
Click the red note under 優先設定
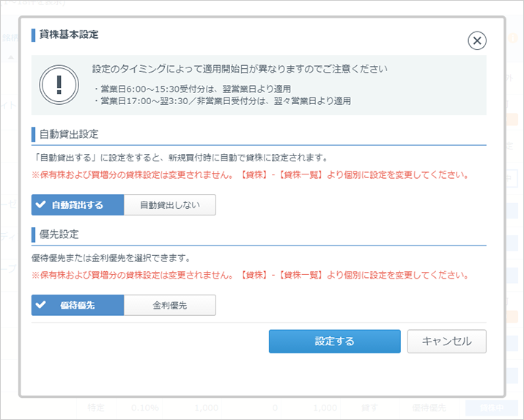(249, 275)
